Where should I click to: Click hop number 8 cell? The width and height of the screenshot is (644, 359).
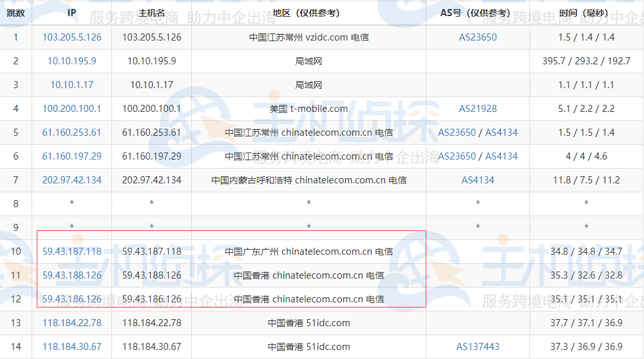(x=15, y=204)
